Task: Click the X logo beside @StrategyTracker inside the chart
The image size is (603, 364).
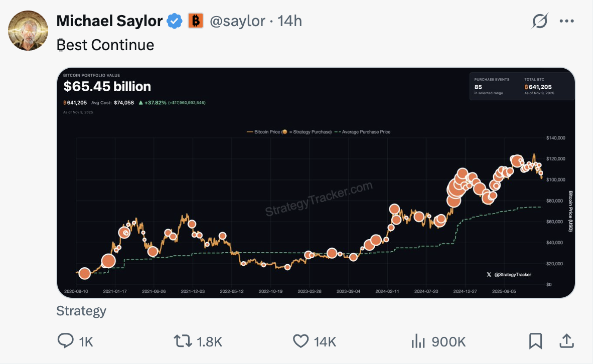Action: coord(488,274)
